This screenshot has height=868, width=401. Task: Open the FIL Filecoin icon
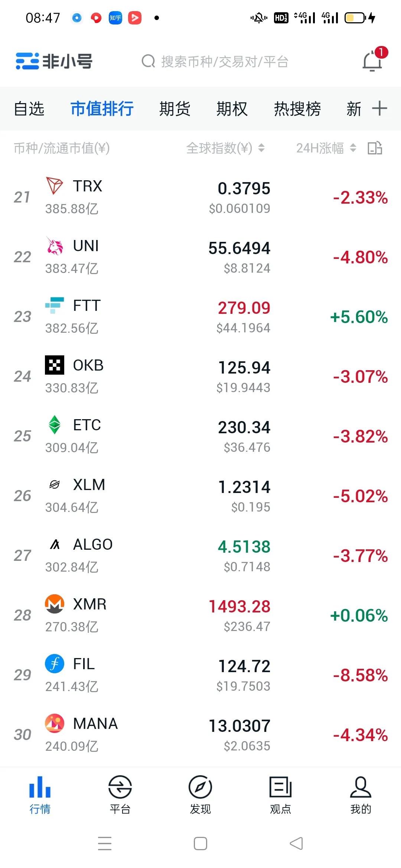[55, 664]
